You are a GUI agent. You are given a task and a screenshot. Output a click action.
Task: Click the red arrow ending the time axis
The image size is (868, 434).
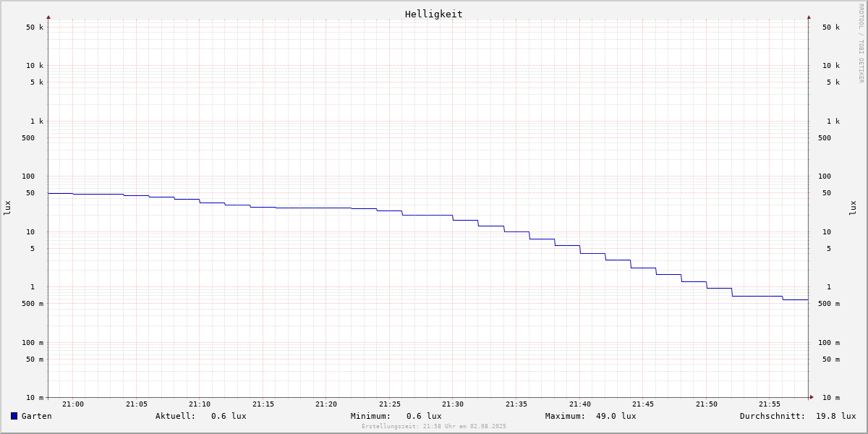coord(812,396)
